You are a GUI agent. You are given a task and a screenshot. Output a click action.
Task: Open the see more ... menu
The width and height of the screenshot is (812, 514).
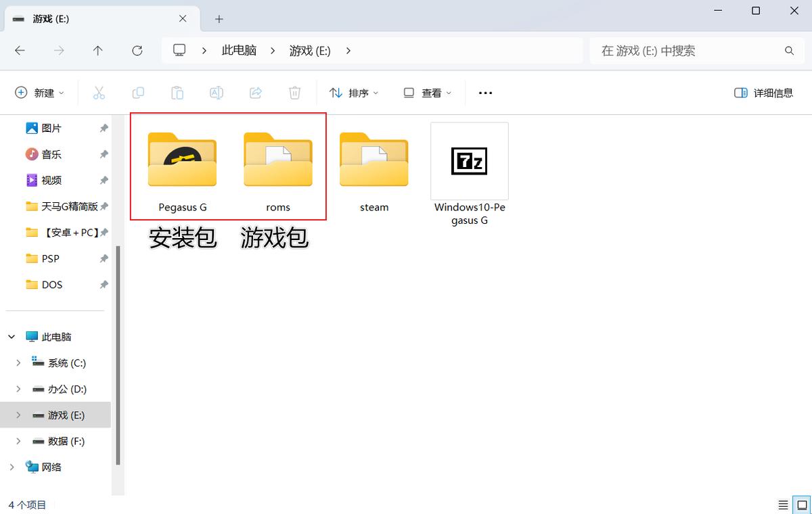pos(485,93)
